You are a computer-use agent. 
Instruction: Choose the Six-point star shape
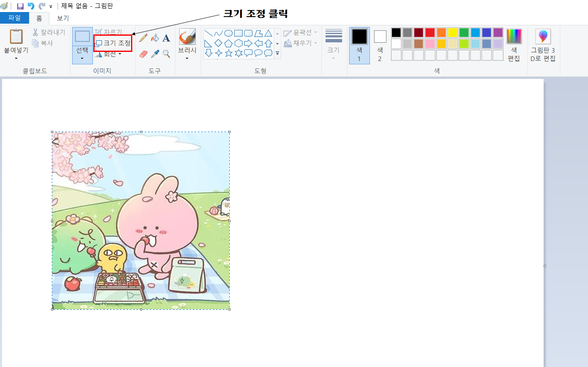pos(238,53)
